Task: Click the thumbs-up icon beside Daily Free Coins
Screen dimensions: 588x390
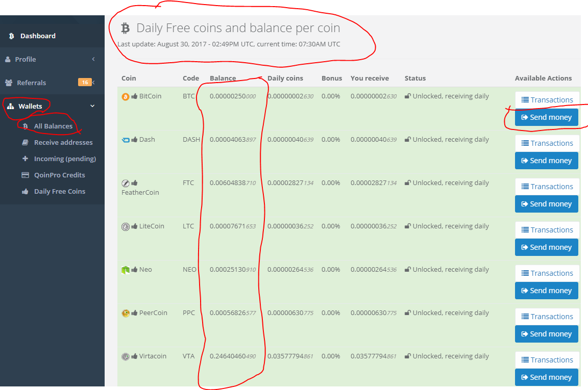Action: pyautogui.click(x=25, y=192)
